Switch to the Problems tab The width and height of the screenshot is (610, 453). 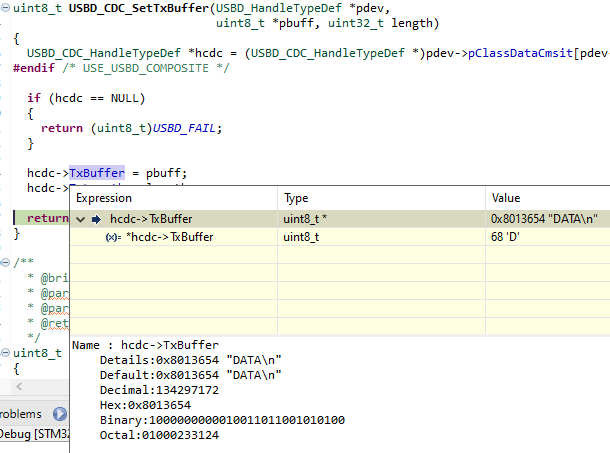click(22, 414)
